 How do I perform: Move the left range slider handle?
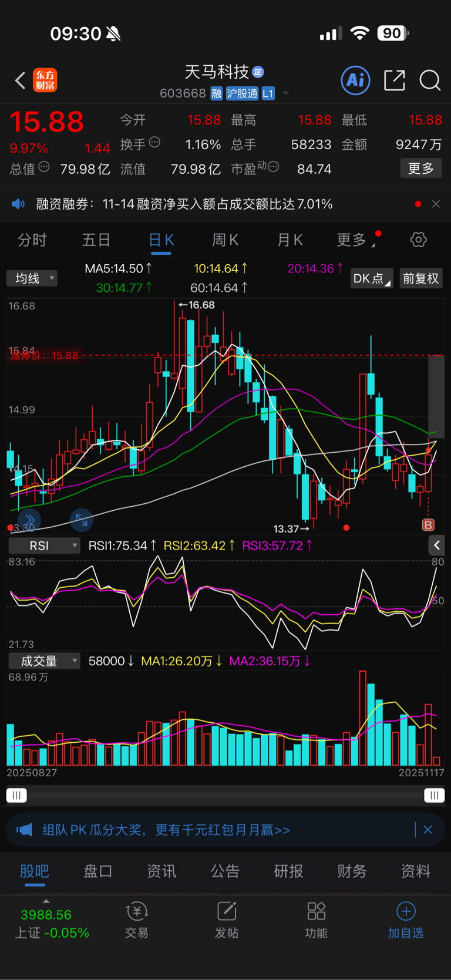[x=16, y=795]
